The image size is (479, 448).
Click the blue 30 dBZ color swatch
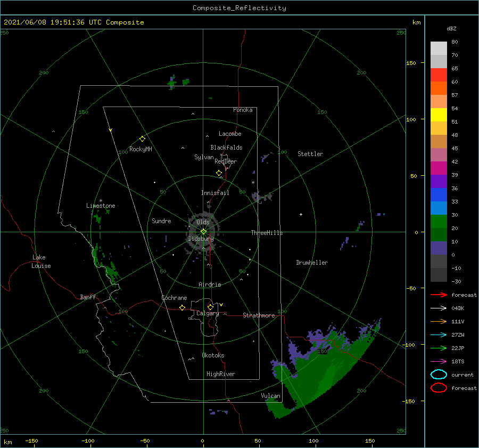[439, 208]
